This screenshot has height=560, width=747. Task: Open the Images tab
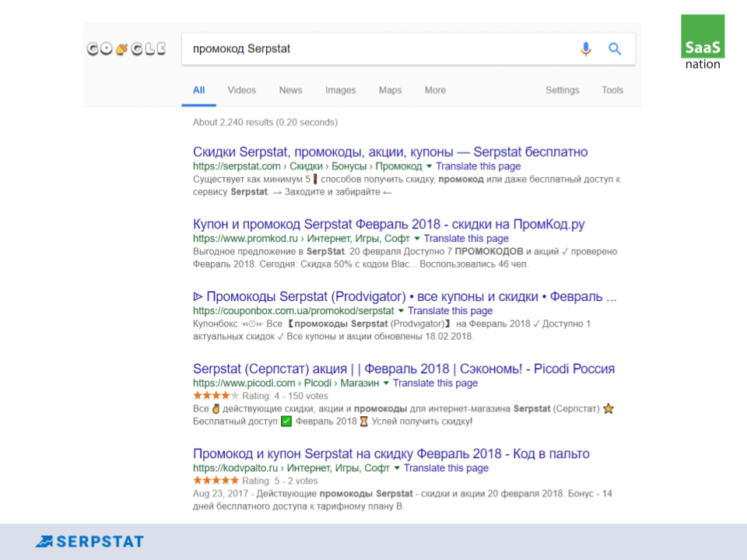pyautogui.click(x=340, y=90)
